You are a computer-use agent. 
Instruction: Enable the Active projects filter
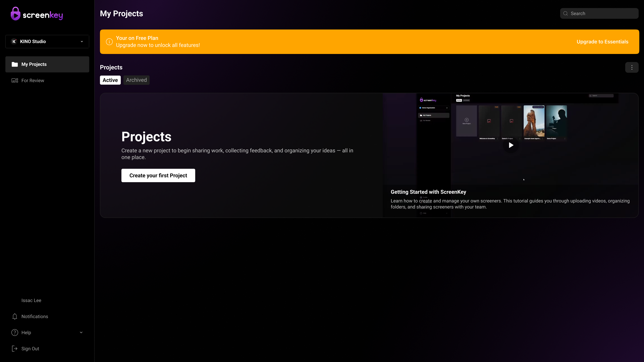pos(110,80)
